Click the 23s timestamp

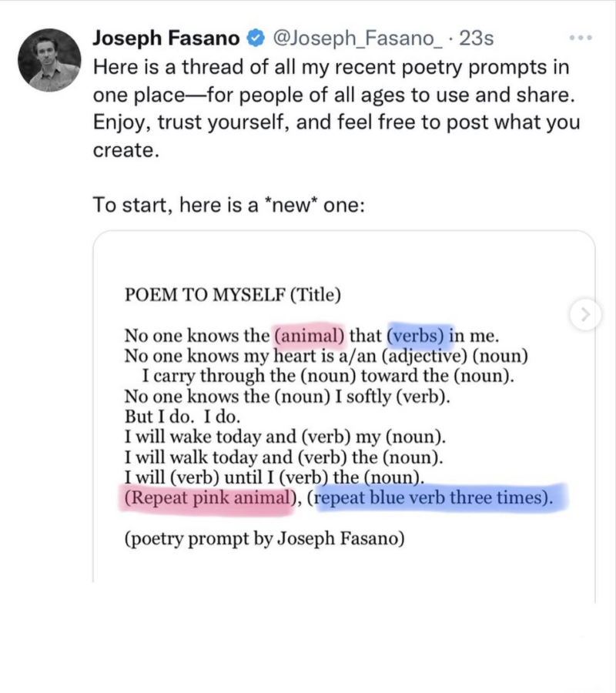coord(476,37)
